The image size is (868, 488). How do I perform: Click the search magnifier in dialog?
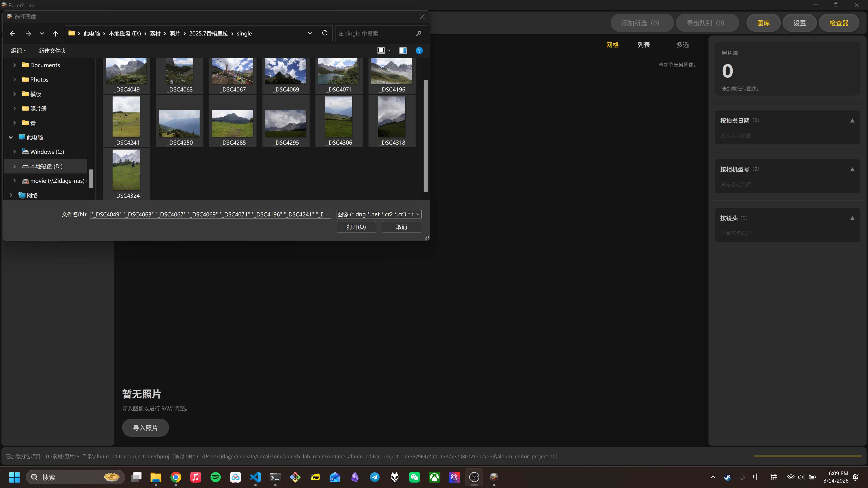coord(418,33)
